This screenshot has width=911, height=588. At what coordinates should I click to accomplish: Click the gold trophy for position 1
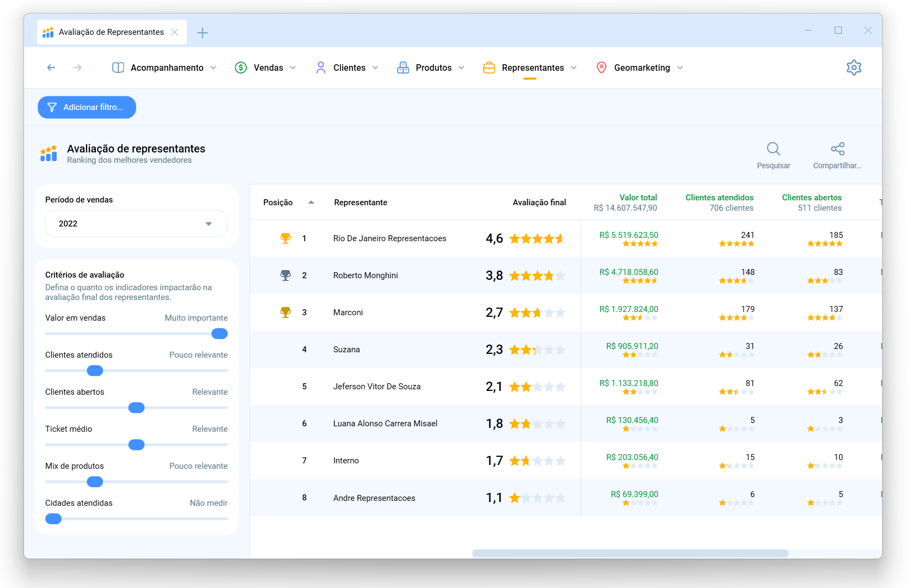click(286, 238)
